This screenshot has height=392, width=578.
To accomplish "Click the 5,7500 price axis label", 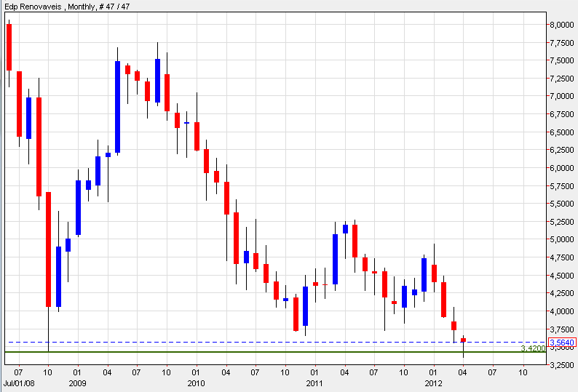I will point(562,186).
